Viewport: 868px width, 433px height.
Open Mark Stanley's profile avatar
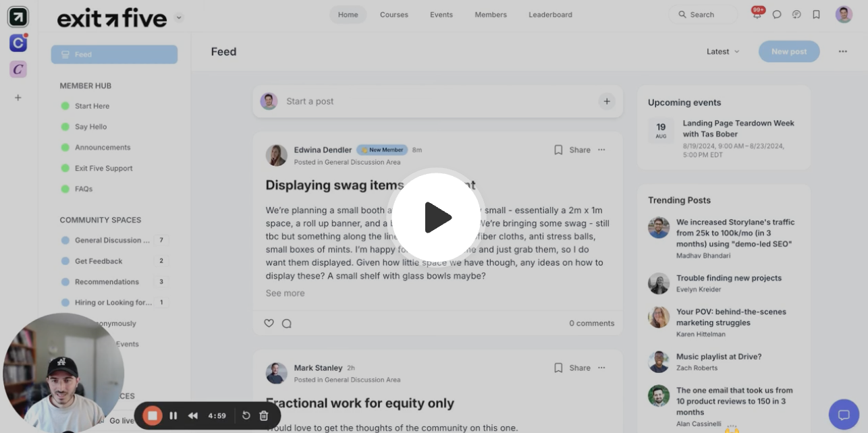276,373
